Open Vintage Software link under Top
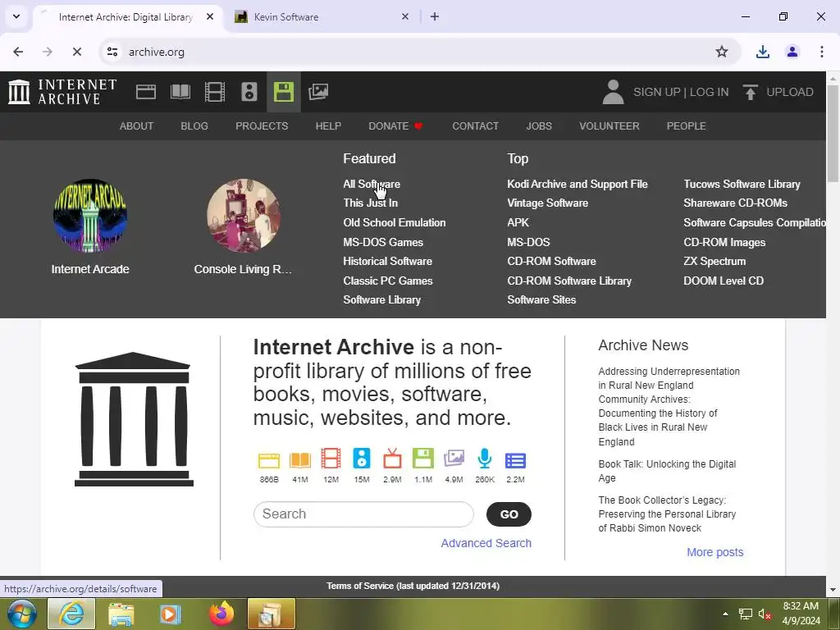Viewport: 840px width, 630px height. coord(547,203)
